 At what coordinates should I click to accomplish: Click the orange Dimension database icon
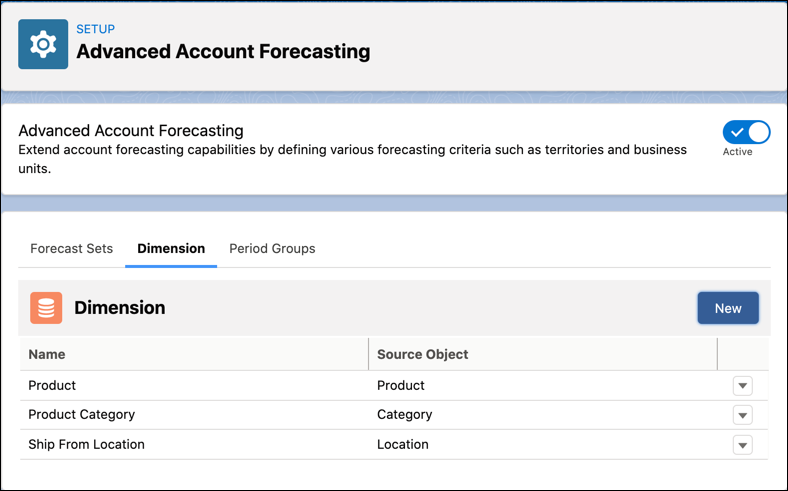(x=46, y=308)
